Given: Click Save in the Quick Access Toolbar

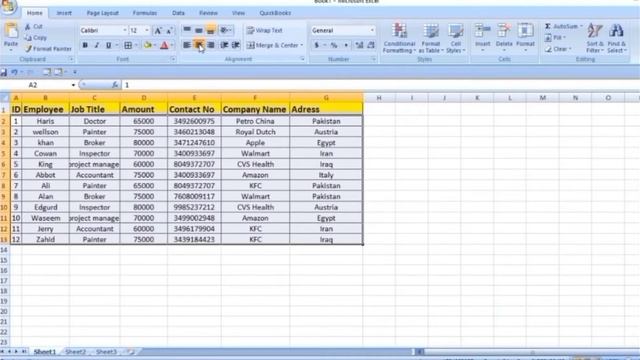Looking at the screenshot, I should [x=4, y=72].
